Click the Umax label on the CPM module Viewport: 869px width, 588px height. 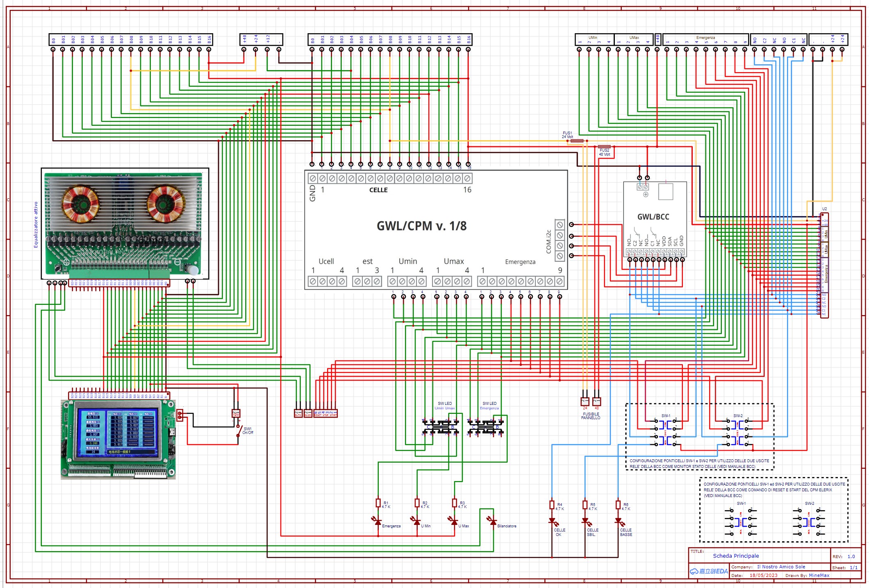tap(454, 261)
